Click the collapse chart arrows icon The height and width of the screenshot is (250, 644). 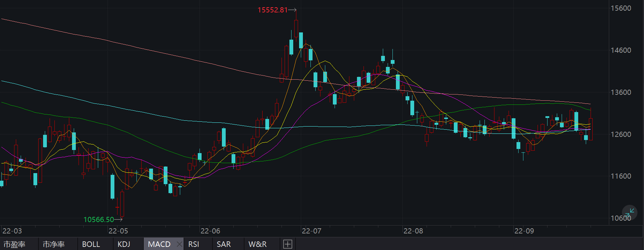[630, 211]
